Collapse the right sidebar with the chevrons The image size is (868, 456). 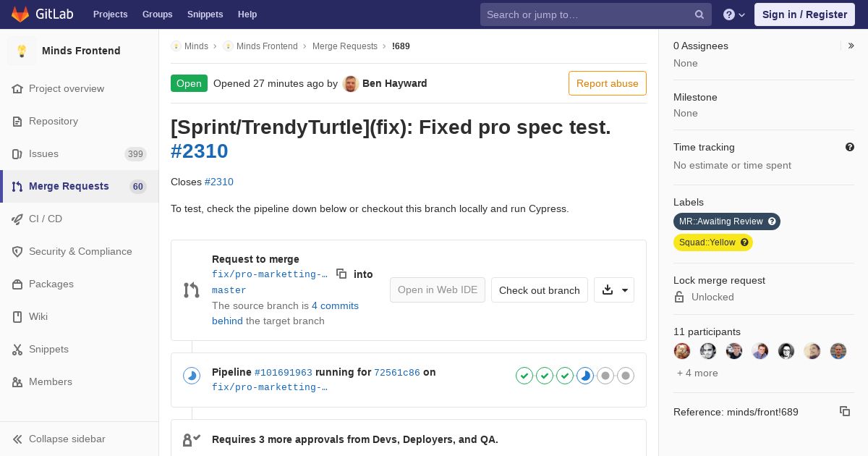(x=851, y=46)
